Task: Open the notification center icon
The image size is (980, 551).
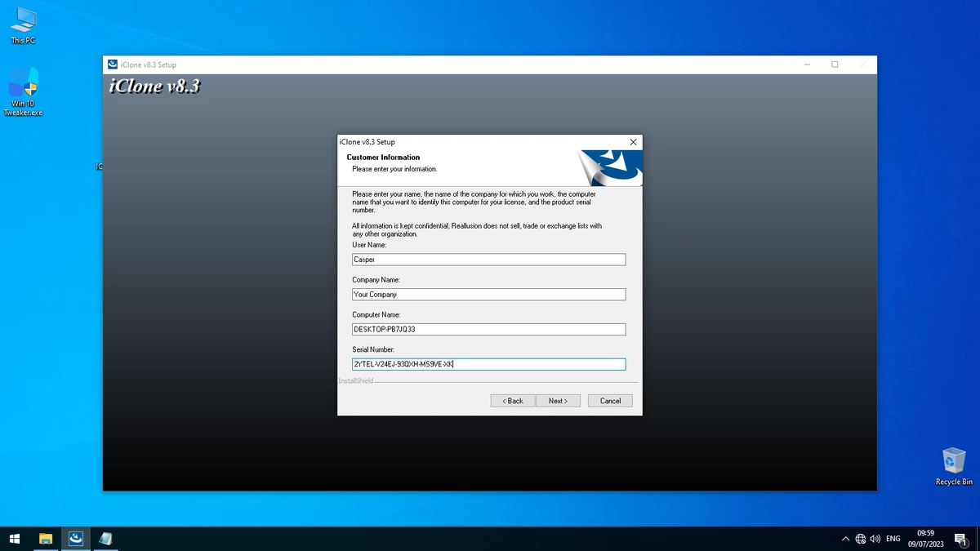Action: (x=960, y=539)
